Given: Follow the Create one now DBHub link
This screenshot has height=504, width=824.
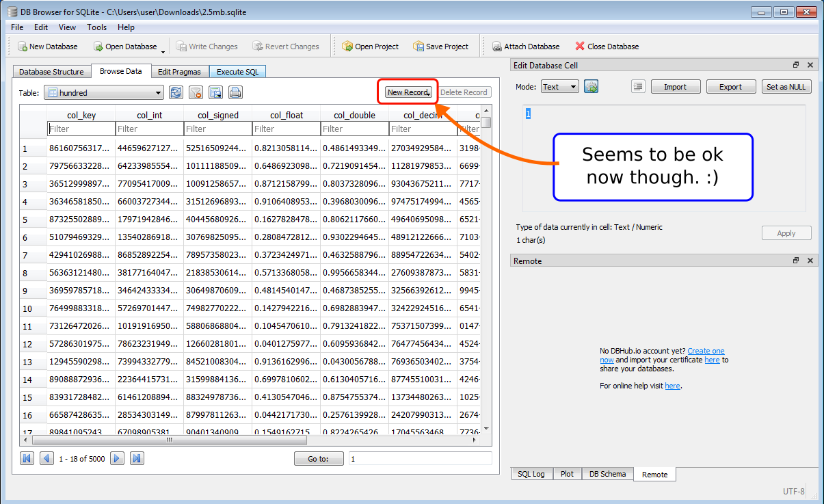Looking at the screenshot, I should coord(706,351).
